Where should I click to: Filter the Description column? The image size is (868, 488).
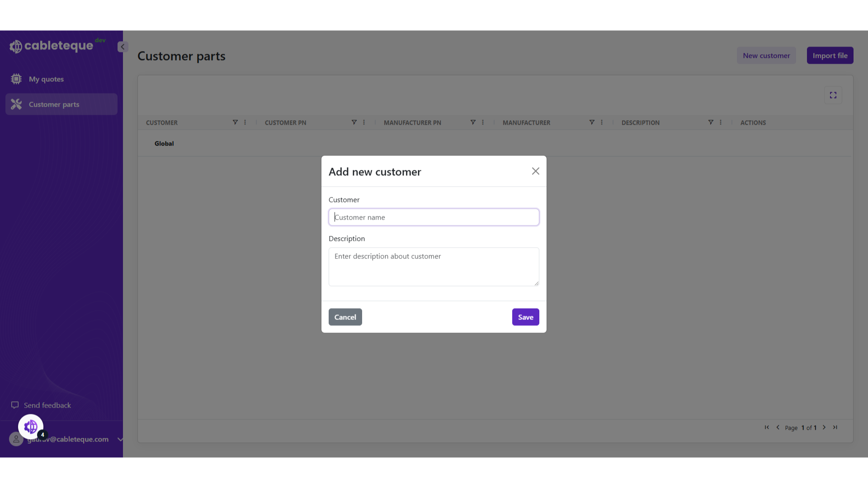(x=711, y=122)
